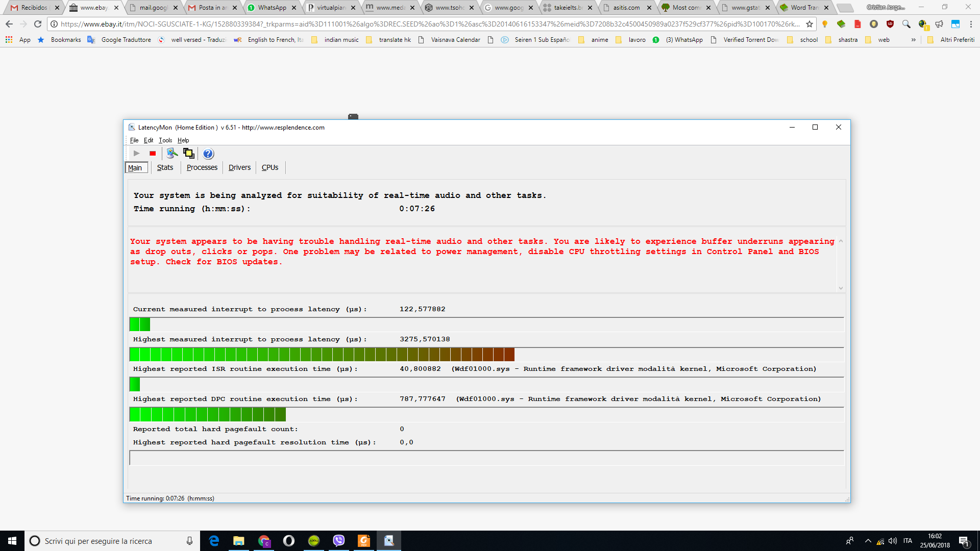This screenshot has height=551, width=980.
Task: Bookmark this page with the star icon
Action: click(810, 24)
